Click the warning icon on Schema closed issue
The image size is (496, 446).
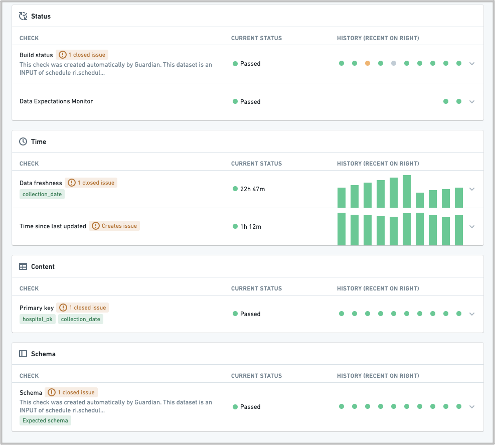coord(51,392)
